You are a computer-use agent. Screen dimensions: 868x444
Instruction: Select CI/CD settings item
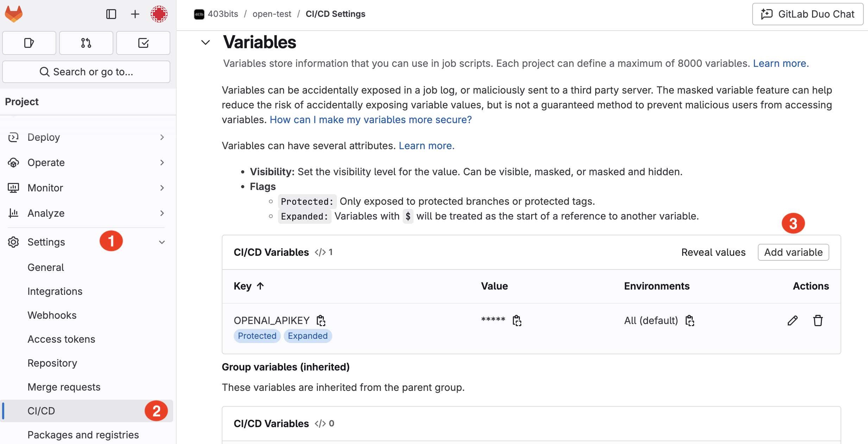(86, 411)
